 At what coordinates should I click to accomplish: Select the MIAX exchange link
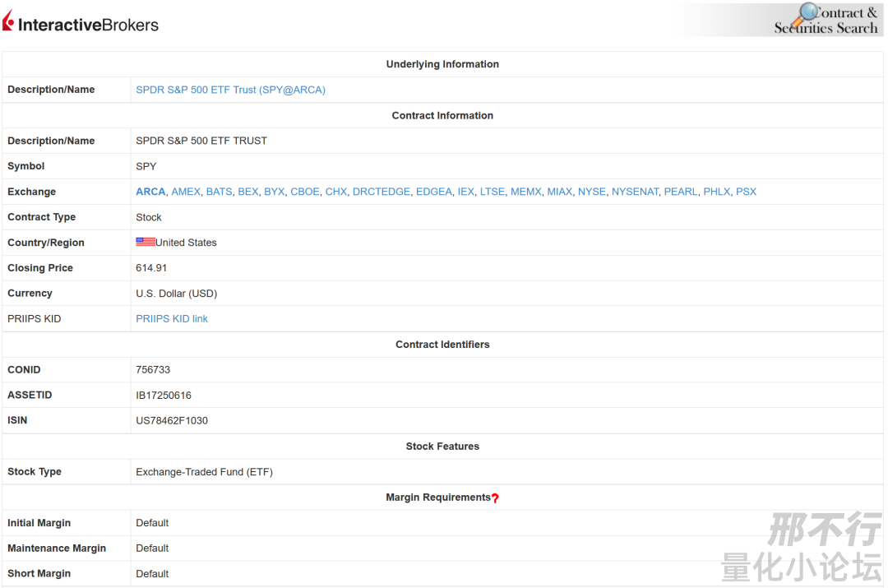(x=560, y=192)
